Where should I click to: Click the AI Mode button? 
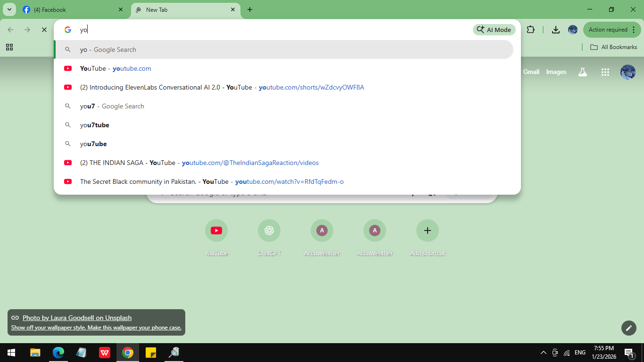click(x=494, y=30)
